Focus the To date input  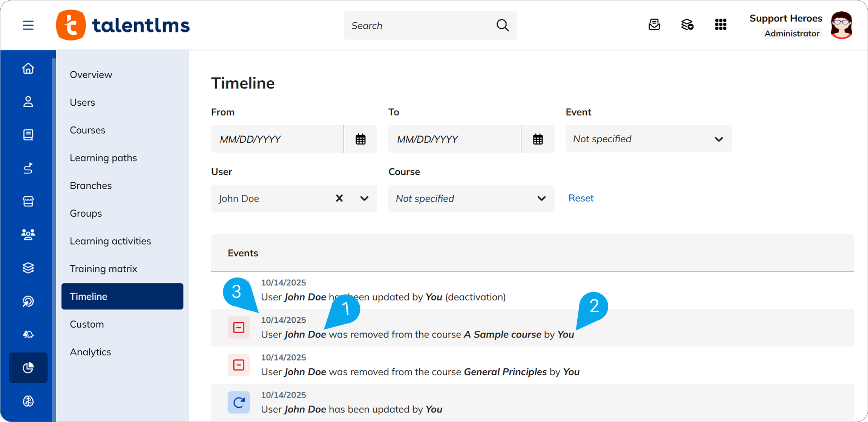pos(455,139)
